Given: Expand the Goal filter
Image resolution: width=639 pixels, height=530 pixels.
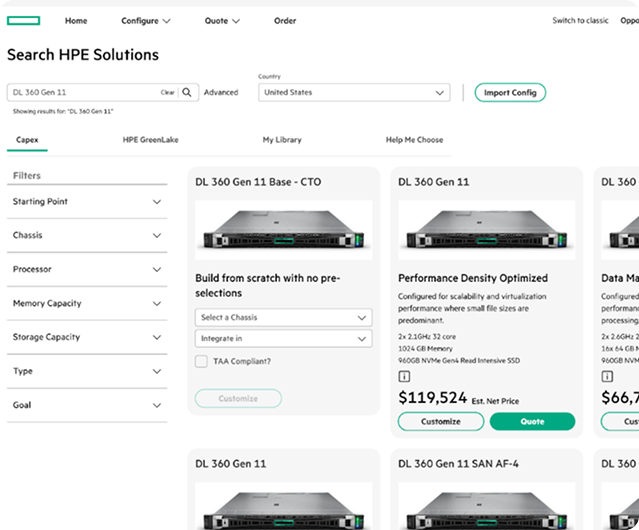Looking at the screenshot, I should coord(87,405).
